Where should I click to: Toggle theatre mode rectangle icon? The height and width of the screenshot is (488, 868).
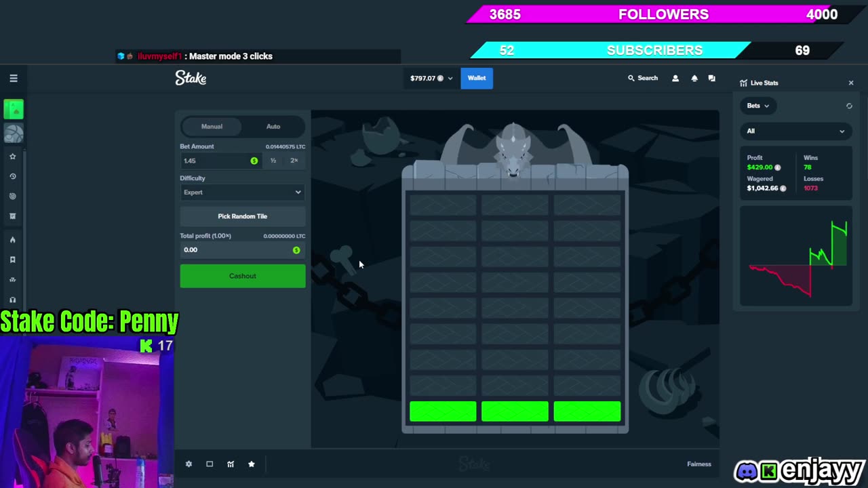pyautogui.click(x=210, y=464)
